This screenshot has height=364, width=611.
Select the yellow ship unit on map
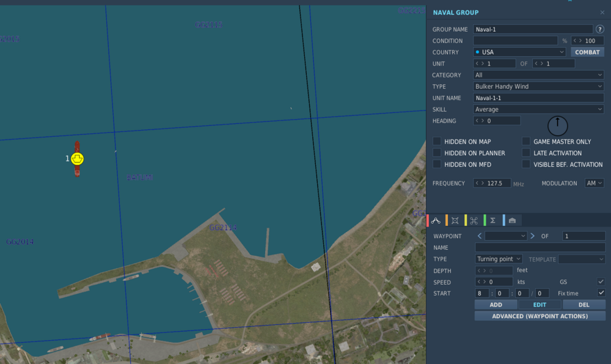click(x=77, y=159)
